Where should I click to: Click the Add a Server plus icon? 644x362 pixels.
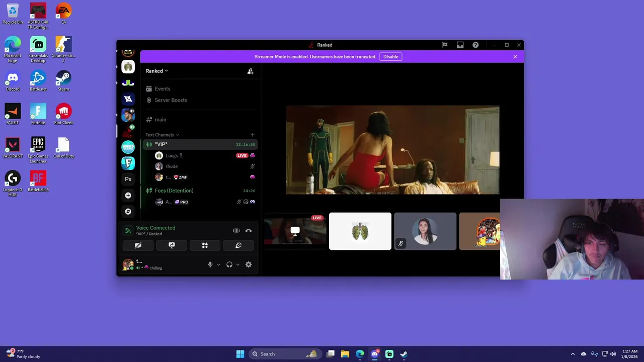(128, 195)
